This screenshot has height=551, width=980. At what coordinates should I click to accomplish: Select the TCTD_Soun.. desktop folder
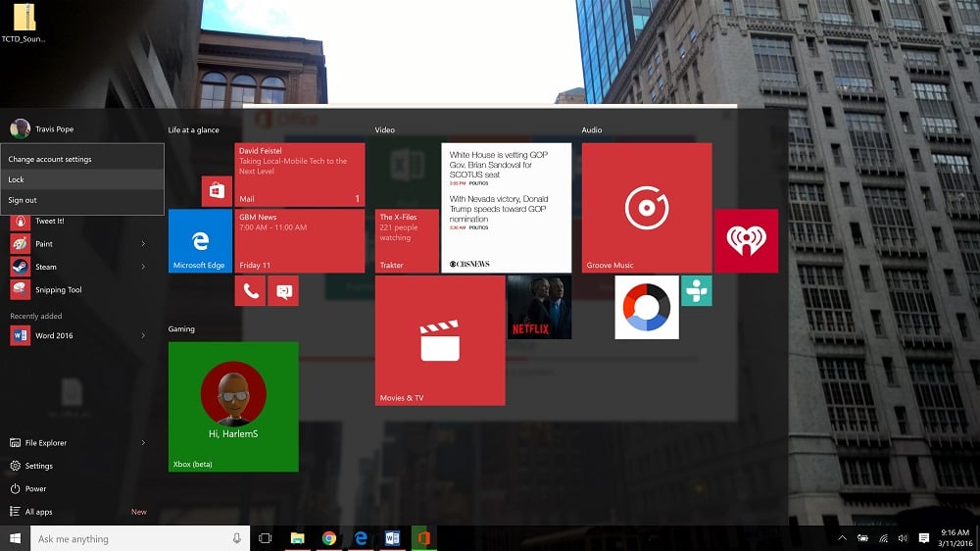point(24,24)
